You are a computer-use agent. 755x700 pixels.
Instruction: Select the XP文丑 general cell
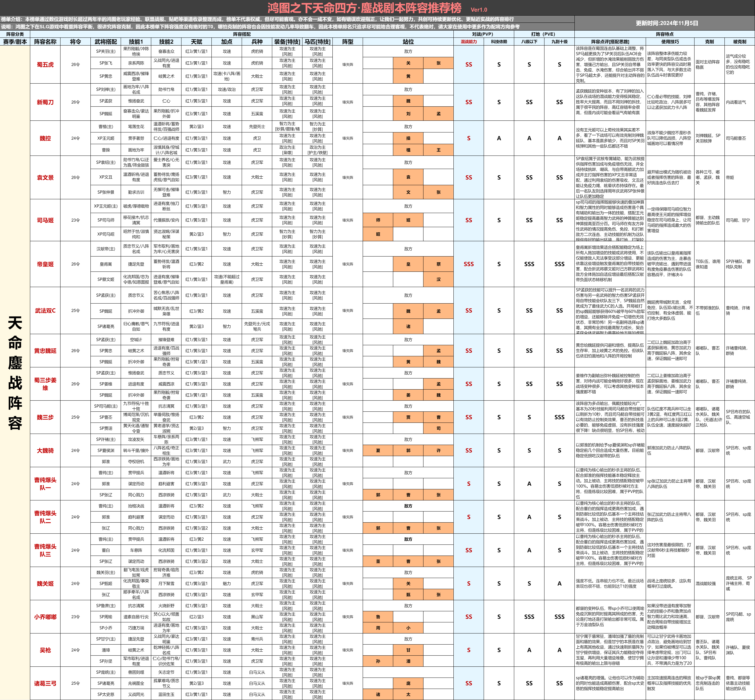tap(106, 177)
